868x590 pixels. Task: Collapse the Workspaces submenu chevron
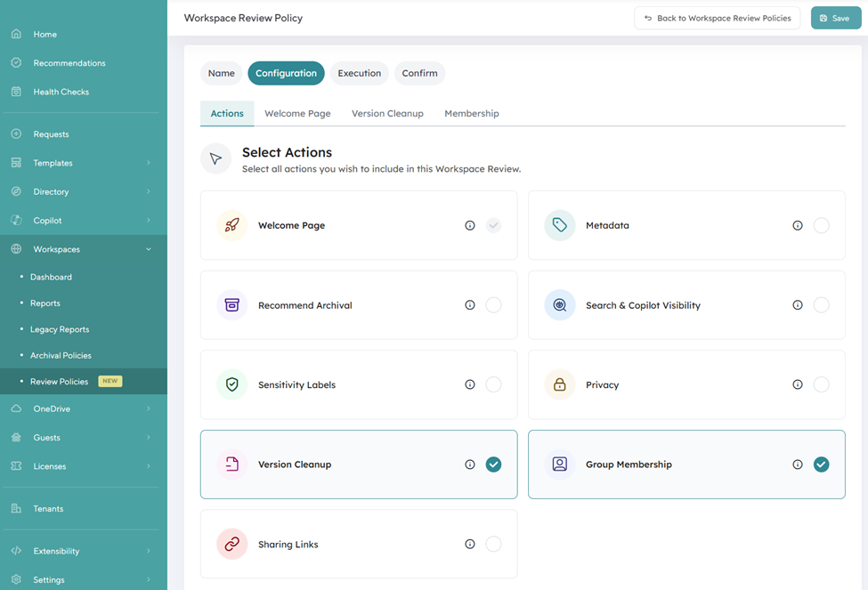(x=149, y=249)
